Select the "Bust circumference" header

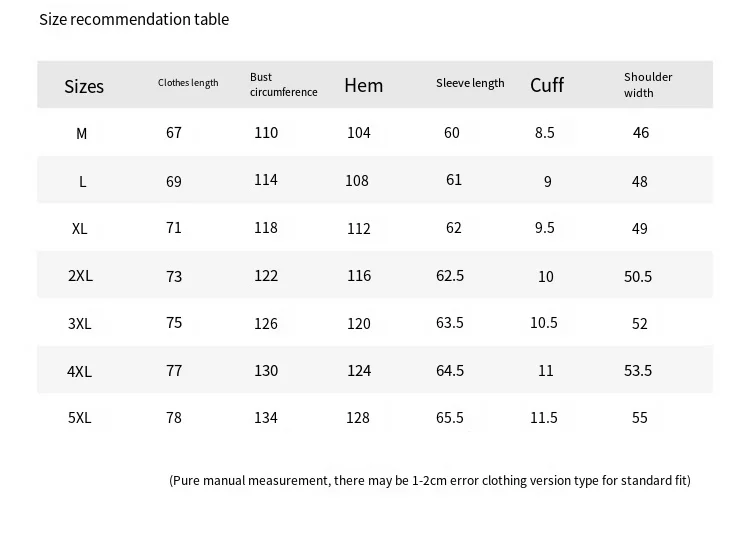pyautogui.click(x=283, y=85)
